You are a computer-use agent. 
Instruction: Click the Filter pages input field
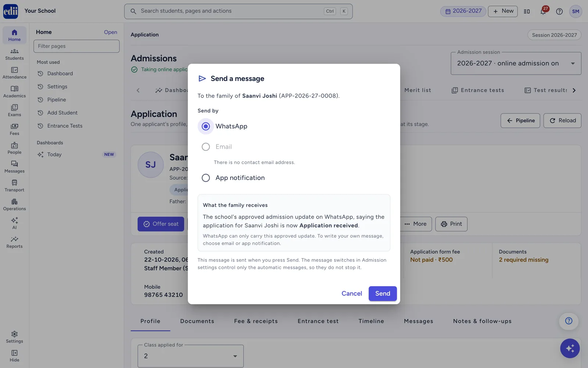(x=76, y=46)
